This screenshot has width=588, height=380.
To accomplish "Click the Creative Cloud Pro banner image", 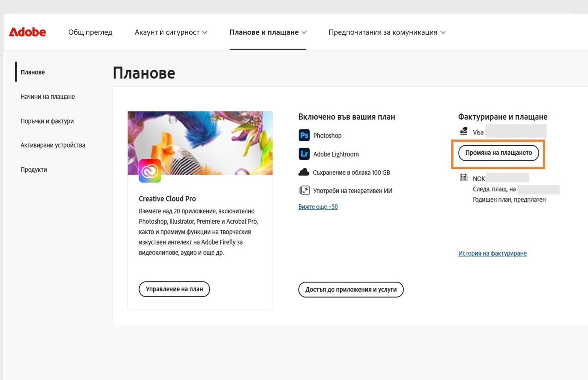I will pos(200,143).
